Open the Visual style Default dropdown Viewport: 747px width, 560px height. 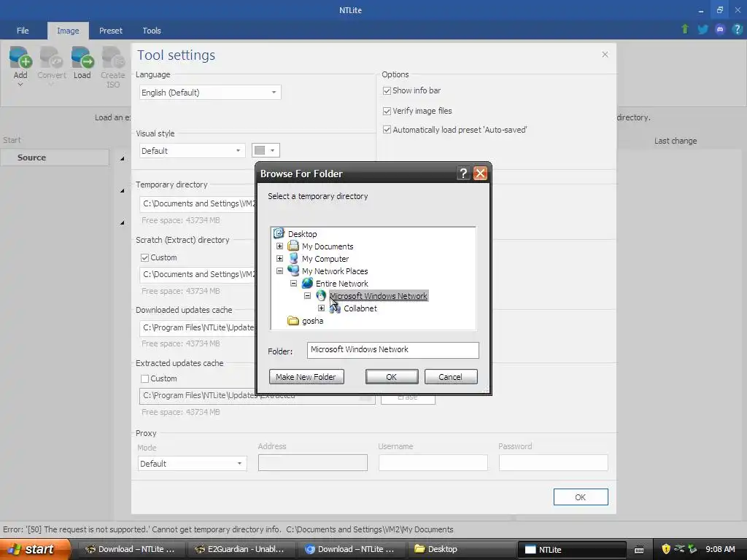coord(192,150)
